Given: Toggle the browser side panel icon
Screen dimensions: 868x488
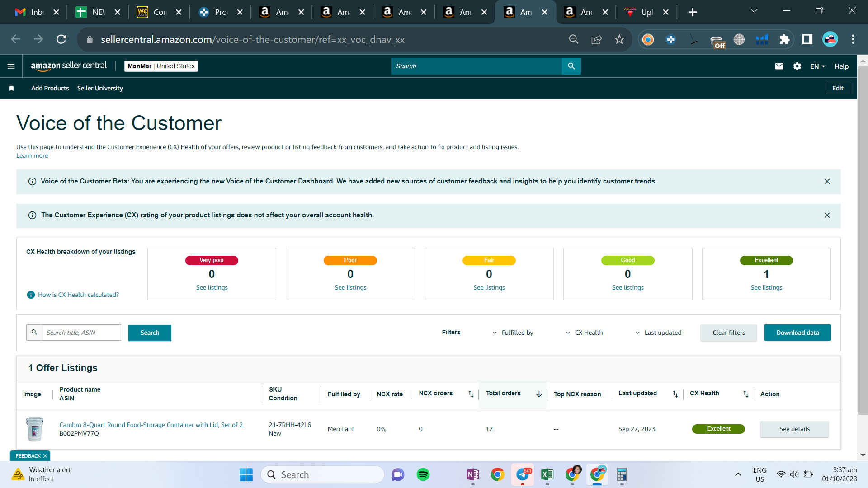Looking at the screenshot, I should point(807,39).
